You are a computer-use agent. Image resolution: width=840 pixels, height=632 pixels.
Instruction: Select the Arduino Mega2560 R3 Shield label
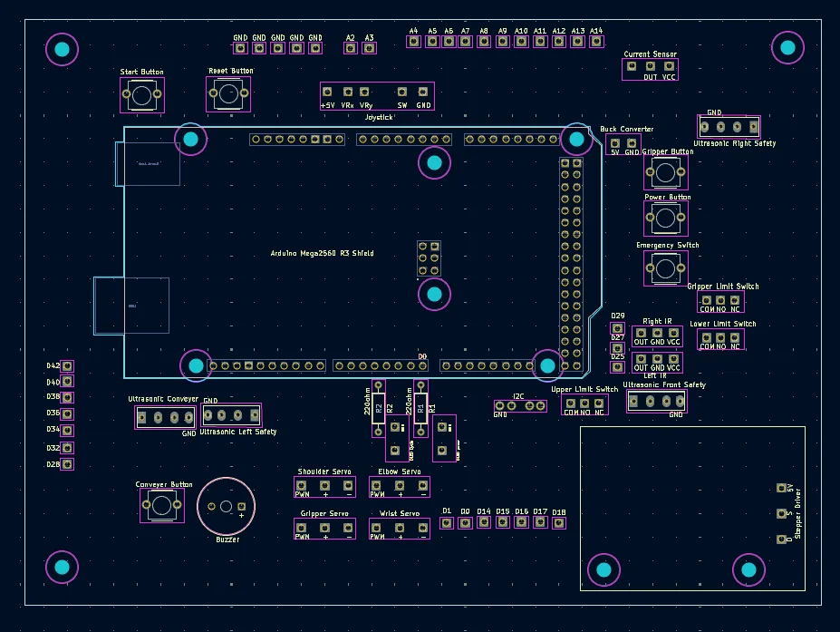(322, 253)
